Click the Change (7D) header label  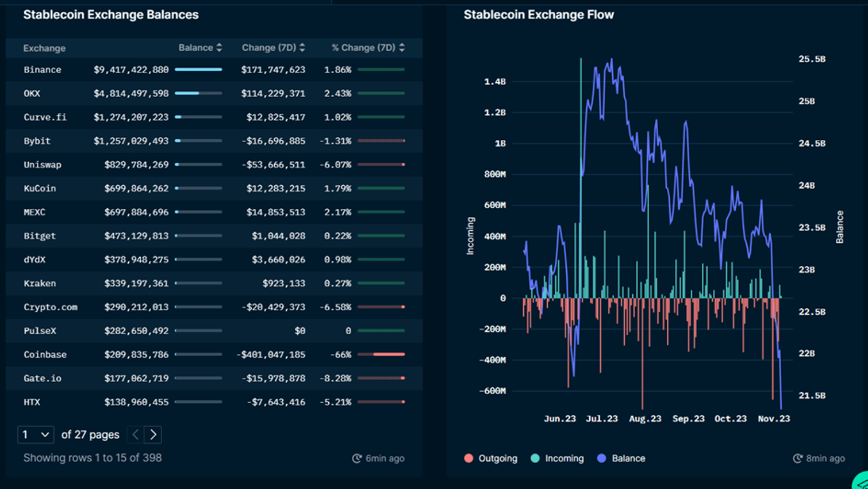point(269,48)
